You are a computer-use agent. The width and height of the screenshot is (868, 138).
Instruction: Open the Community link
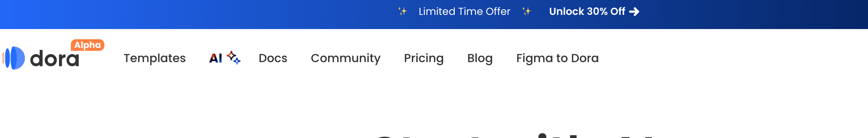[346, 58]
